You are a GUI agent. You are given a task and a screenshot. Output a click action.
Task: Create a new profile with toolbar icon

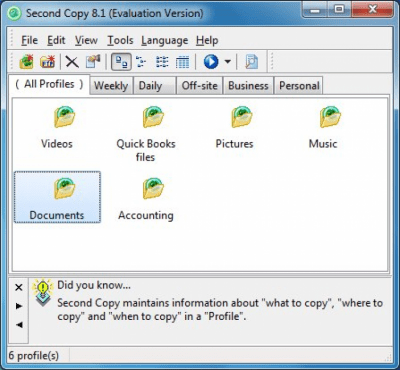click(x=27, y=62)
